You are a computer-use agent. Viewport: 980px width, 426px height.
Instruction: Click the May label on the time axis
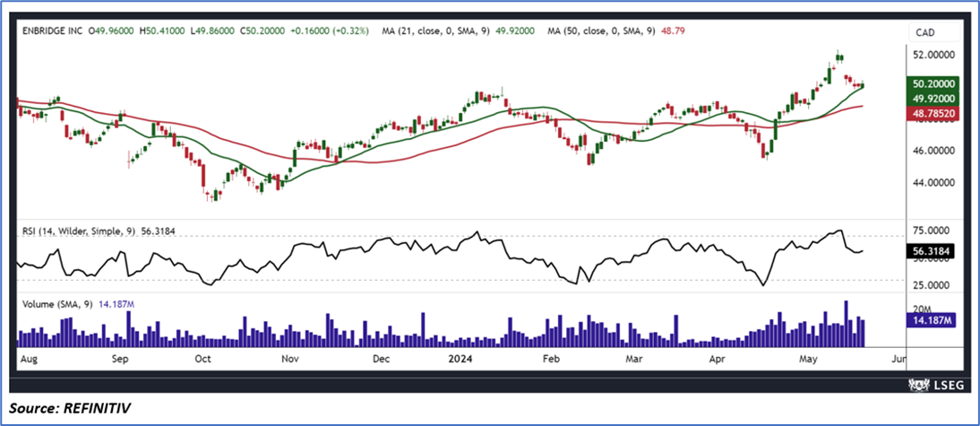click(810, 360)
